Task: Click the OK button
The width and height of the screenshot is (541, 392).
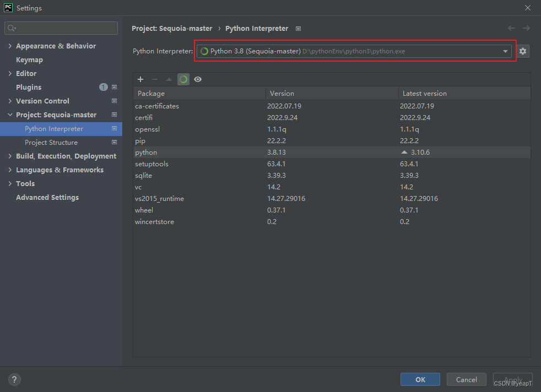Action: coord(420,379)
